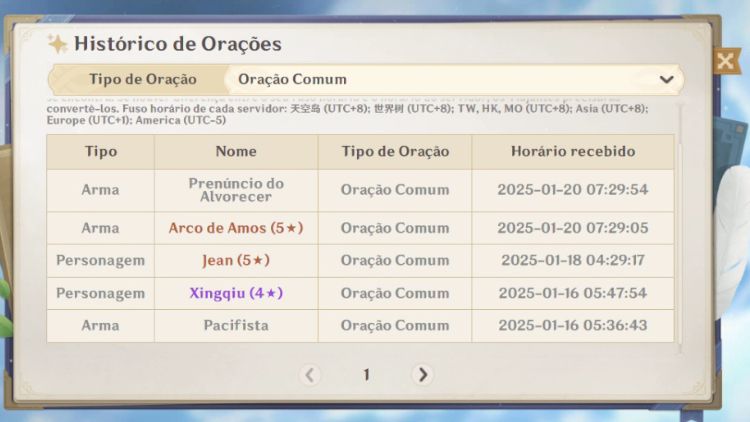Click the Nome column header
The image size is (750, 422).
tap(236, 152)
